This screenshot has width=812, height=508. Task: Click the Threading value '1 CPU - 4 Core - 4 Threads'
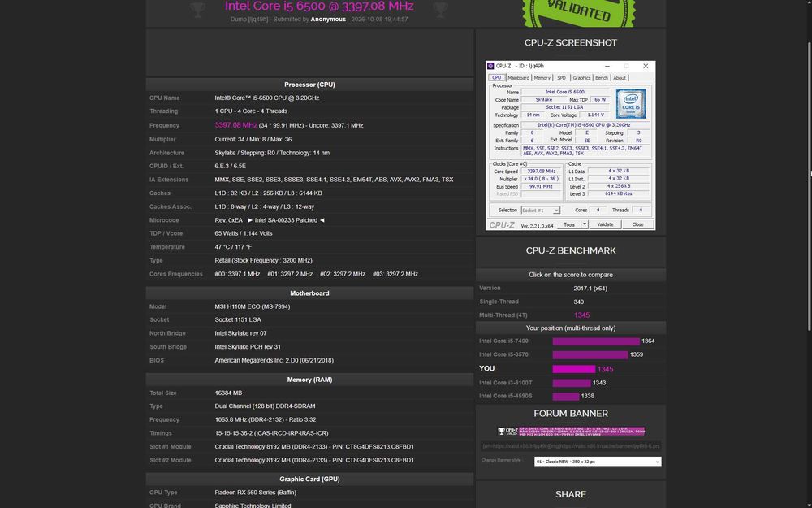coord(251,111)
